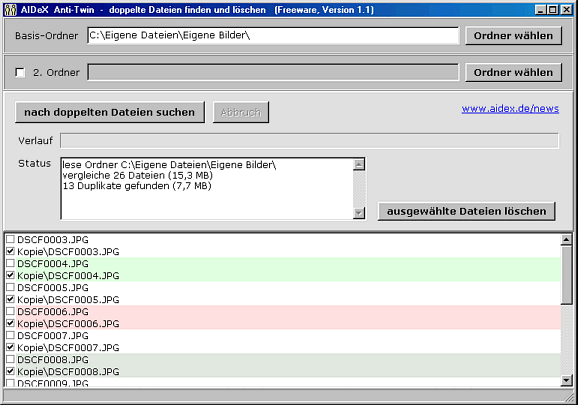Click Ordner wählen for 2. Ordner
Image resolution: width=578 pixels, height=405 pixels.
click(513, 73)
